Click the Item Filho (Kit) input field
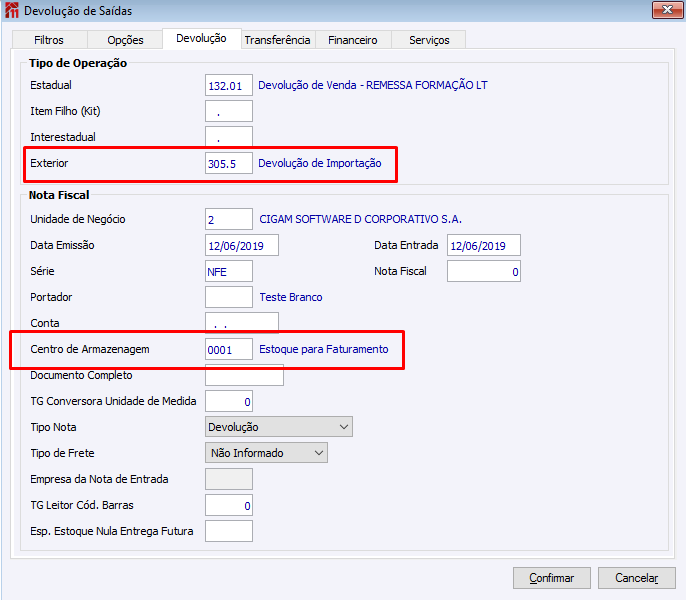Screen dimensions: 686x600 tap(229, 111)
